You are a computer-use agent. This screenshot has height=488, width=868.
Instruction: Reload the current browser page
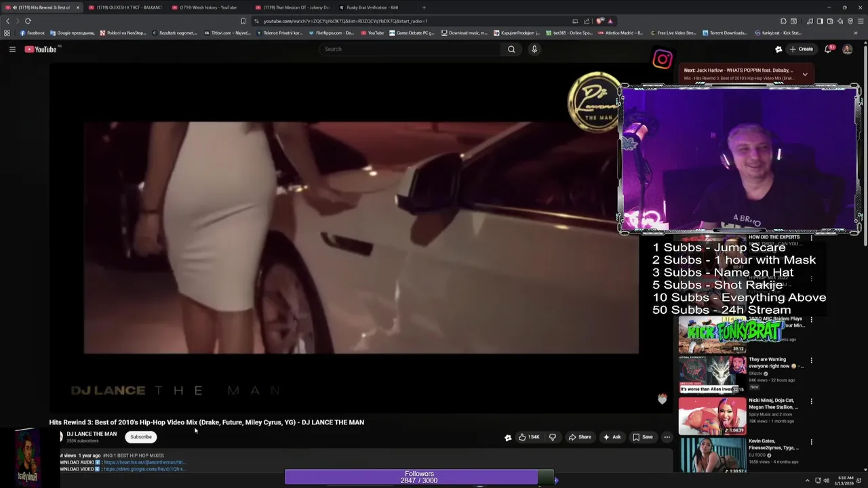coord(28,21)
